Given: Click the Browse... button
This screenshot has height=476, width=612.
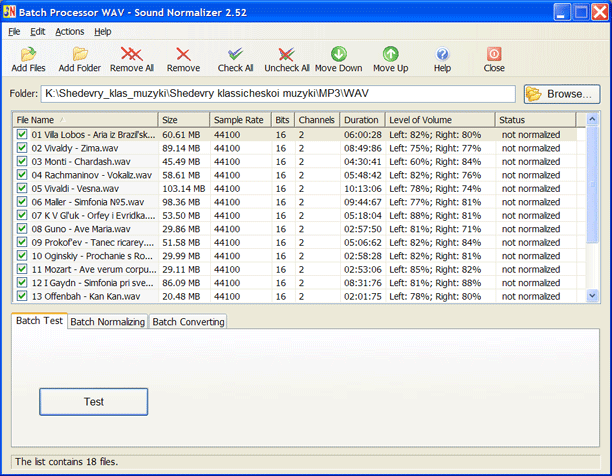Looking at the screenshot, I should pos(562,94).
